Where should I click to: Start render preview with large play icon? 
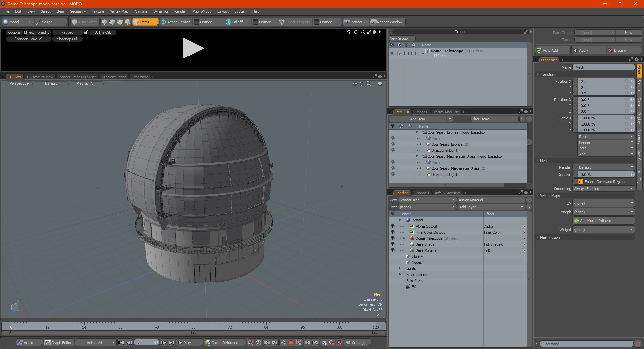click(x=193, y=48)
